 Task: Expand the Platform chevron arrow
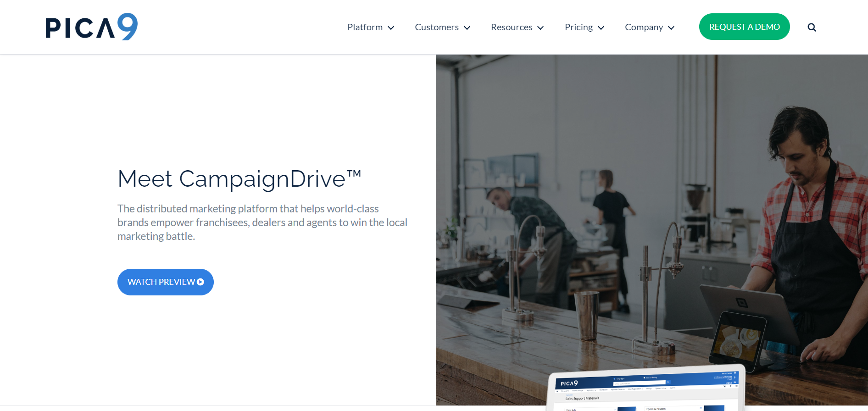tap(391, 28)
